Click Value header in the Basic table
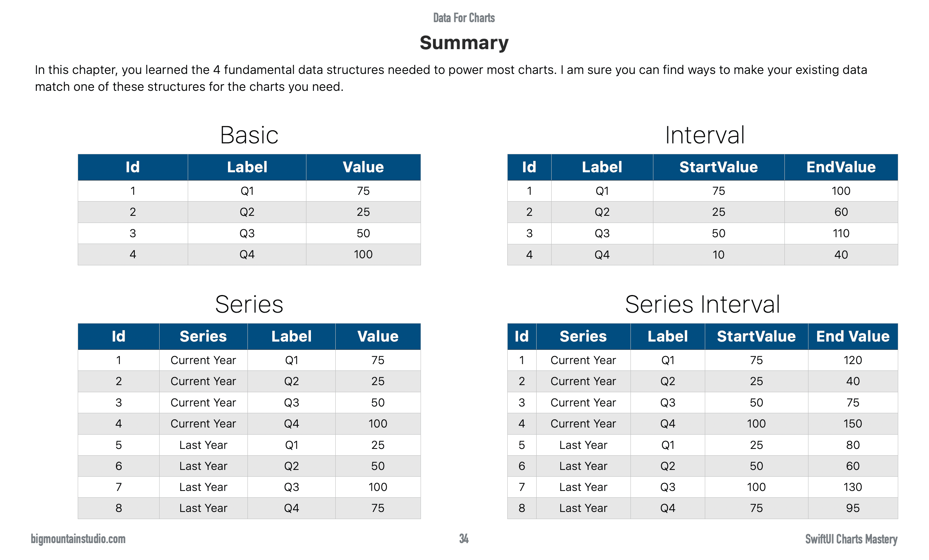This screenshot has height=560, width=929. (363, 167)
